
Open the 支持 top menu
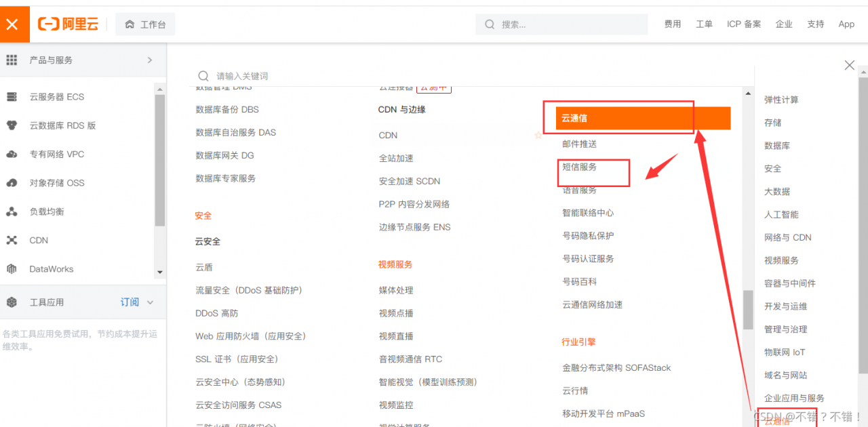(815, 24)
